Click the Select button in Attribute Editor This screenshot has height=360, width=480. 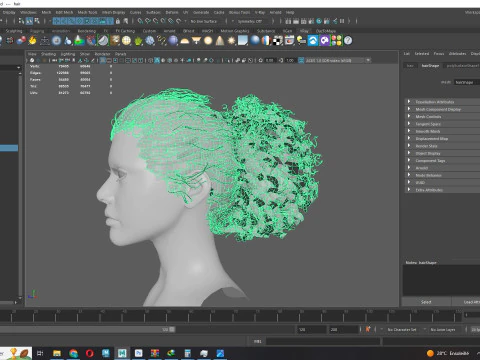point(426,302)
